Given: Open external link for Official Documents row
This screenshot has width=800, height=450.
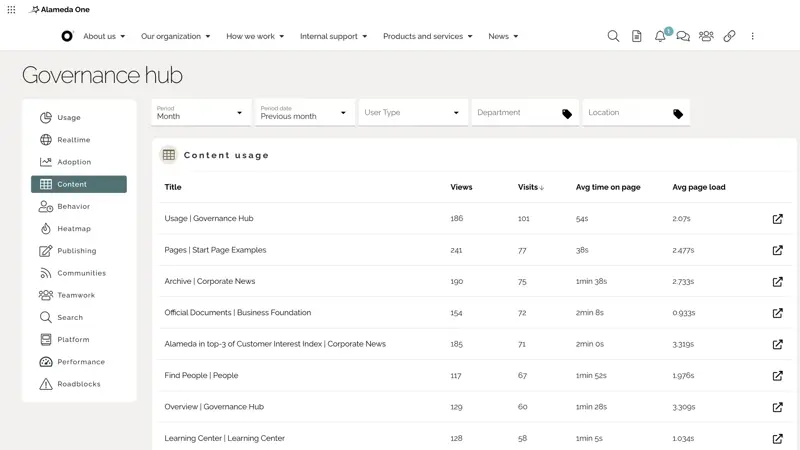Looking at the screenshot, I should [x=778, y=313].
